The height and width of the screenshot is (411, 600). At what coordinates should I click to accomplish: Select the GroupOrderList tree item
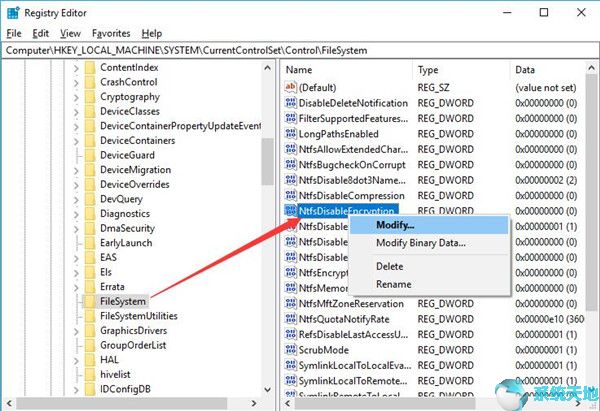point(133,345)
